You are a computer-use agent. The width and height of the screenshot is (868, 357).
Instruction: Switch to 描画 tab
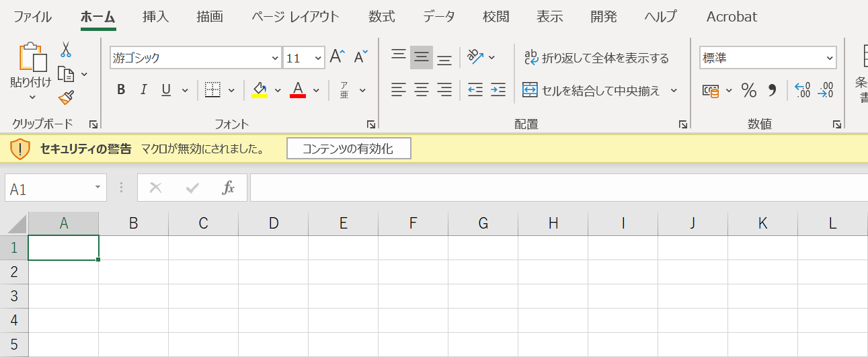coord(210,17)
